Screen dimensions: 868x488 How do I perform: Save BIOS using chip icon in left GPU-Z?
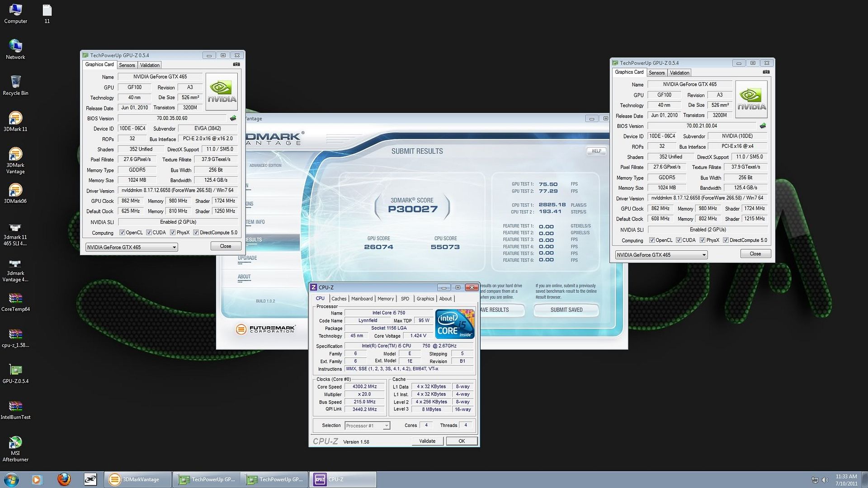tap(233, 118)
